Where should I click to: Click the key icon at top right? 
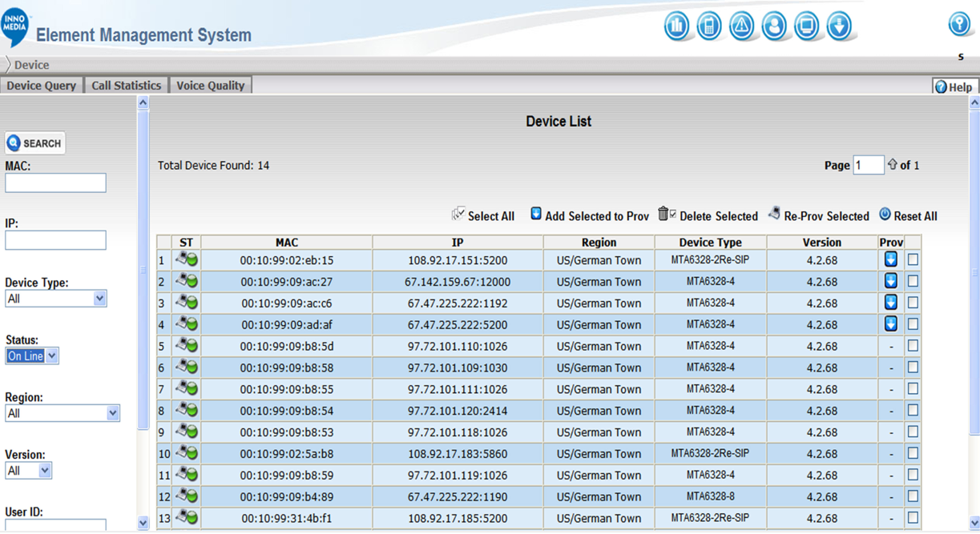(959, 24)
